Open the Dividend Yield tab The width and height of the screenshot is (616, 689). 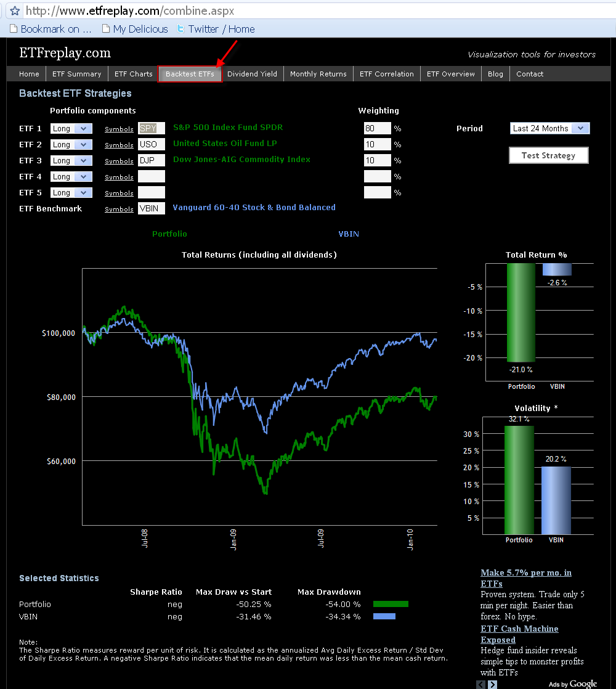coord(252,74)
